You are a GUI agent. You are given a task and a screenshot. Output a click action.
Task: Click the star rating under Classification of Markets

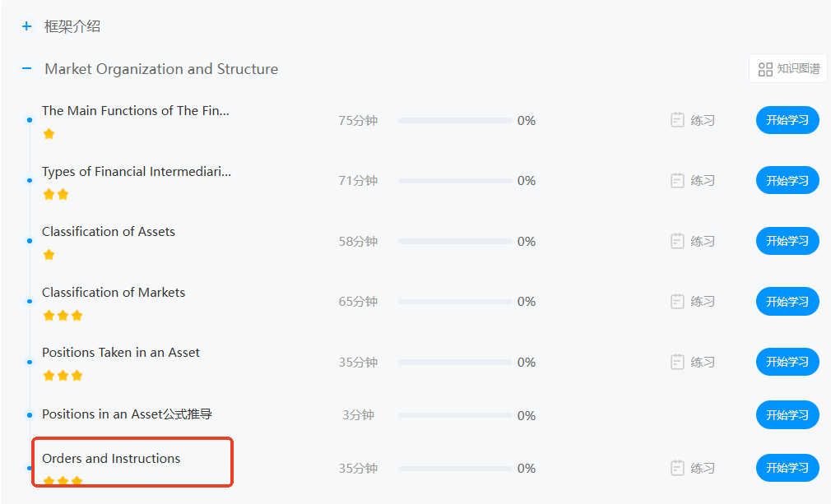[x=63, y=316]
